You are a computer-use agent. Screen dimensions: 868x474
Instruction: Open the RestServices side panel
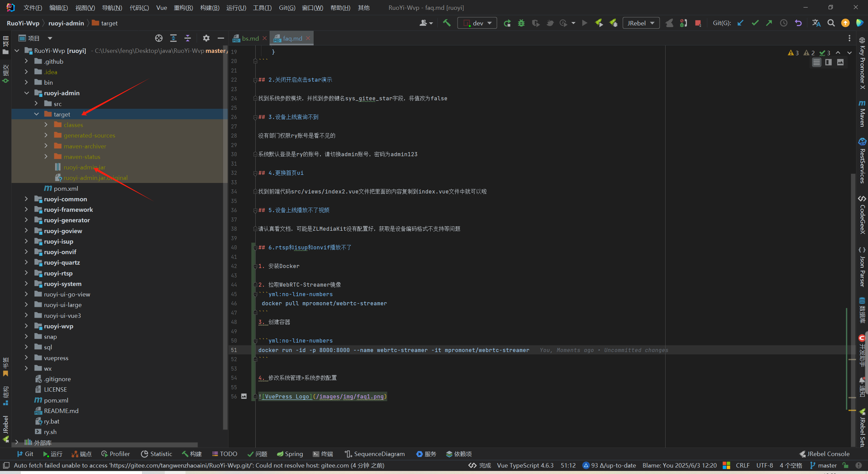click(862, 161)
